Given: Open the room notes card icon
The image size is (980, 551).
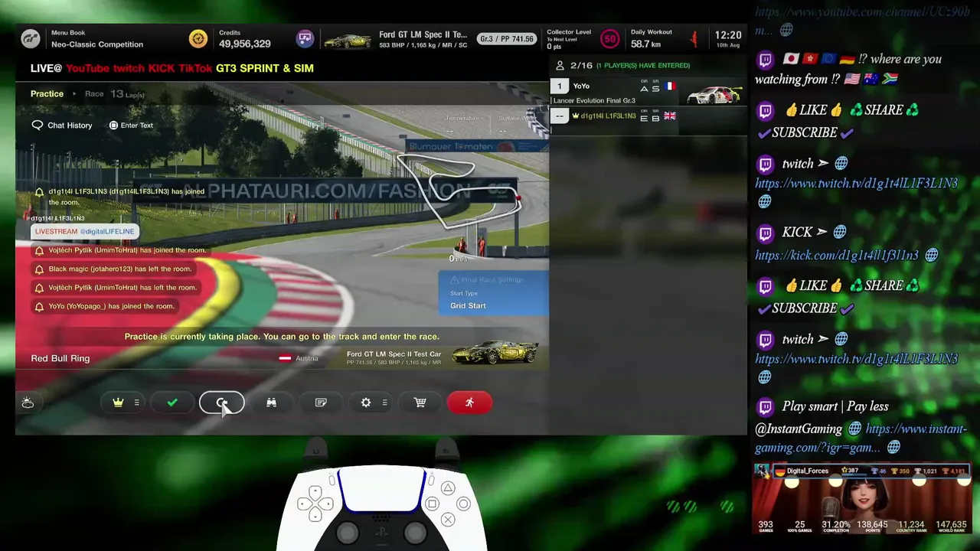Looking at the screenshot, I should point(321,403).
